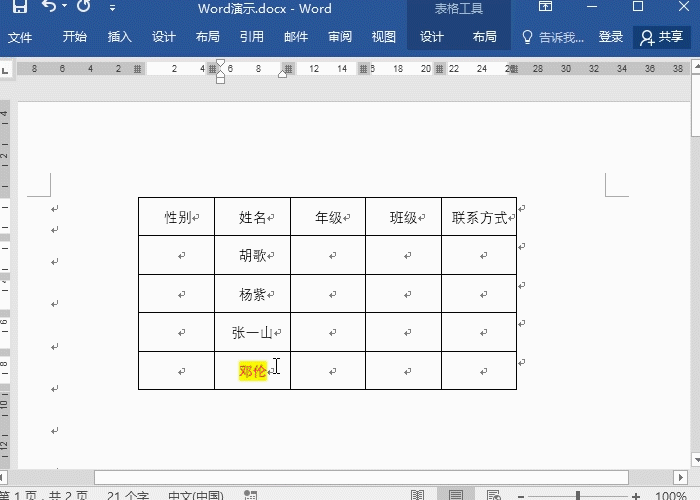Viewport: 700px width, 500px height.
Task: Switch to the 引用 tab
Action: tap(252, 37)
